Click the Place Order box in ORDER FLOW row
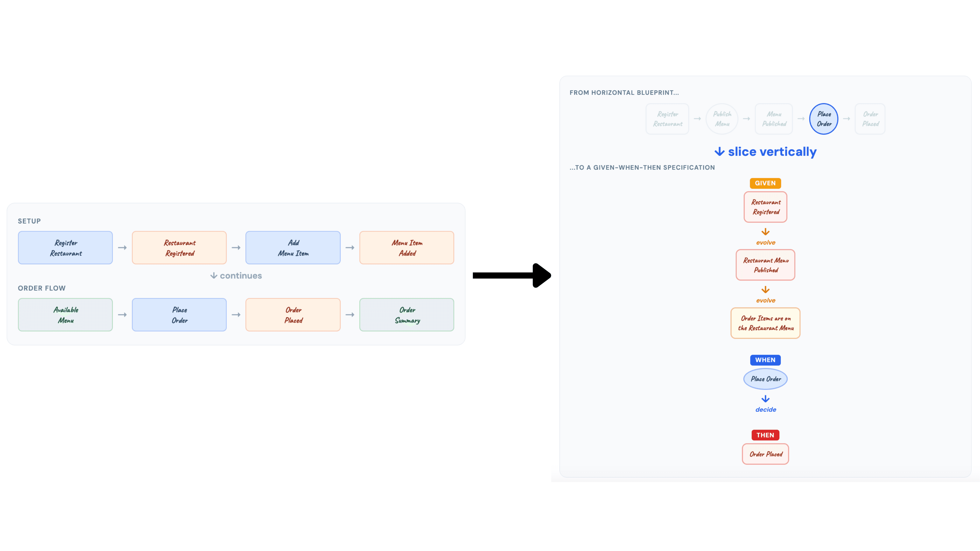Viewport: 980px width, 551px height. (x=179, y=315)
